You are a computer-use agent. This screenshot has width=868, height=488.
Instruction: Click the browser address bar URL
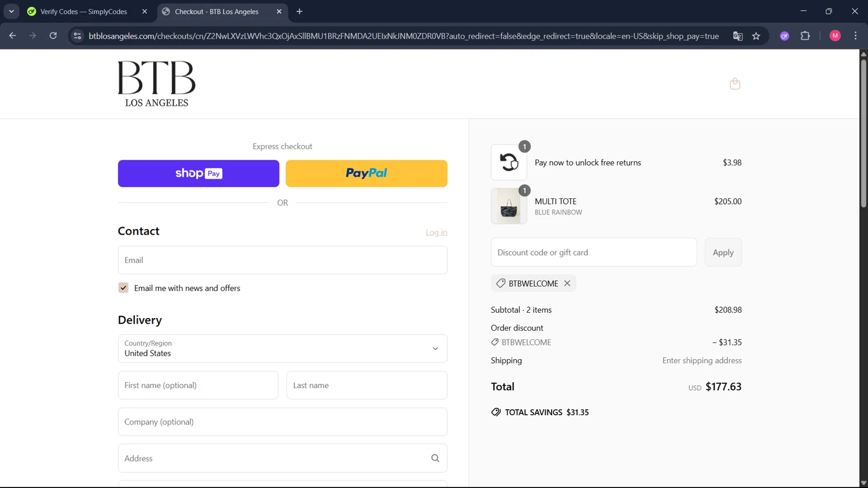(403, 36)
